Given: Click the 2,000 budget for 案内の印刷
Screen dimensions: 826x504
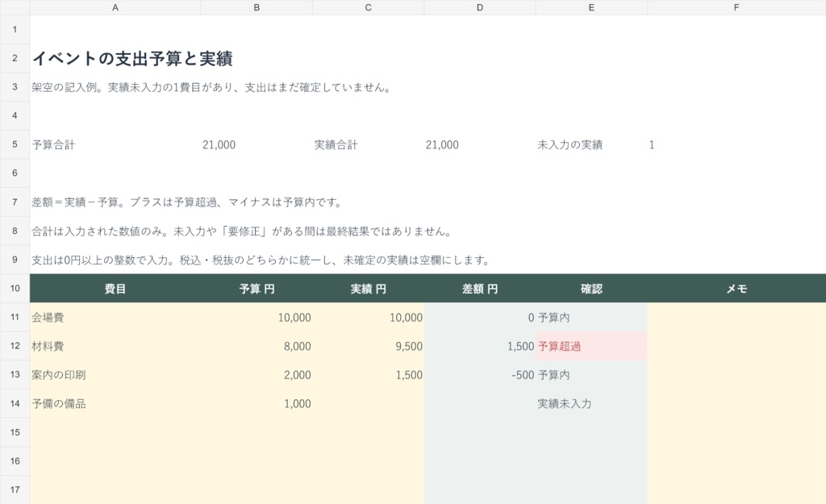Looking at the screenshot, I should coord(257,374).
